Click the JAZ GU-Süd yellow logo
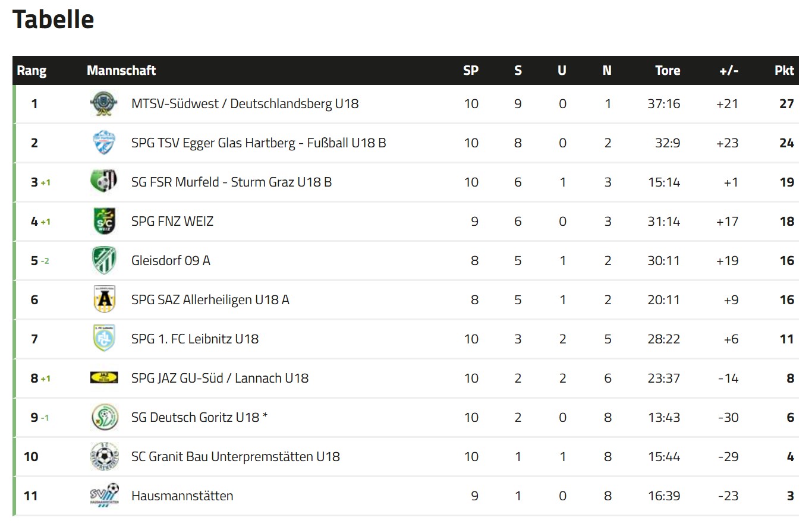The image size is (812, 530). (x=104, y=378)
